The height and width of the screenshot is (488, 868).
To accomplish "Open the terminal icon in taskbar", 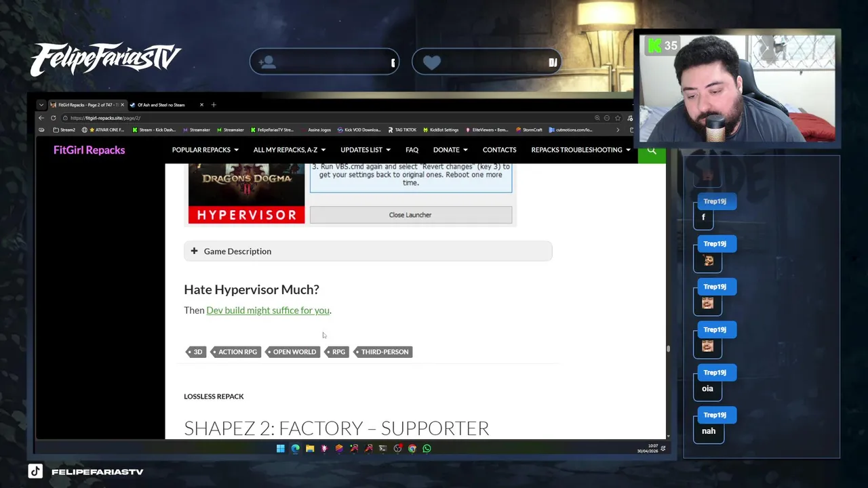I will coord(382,448).
